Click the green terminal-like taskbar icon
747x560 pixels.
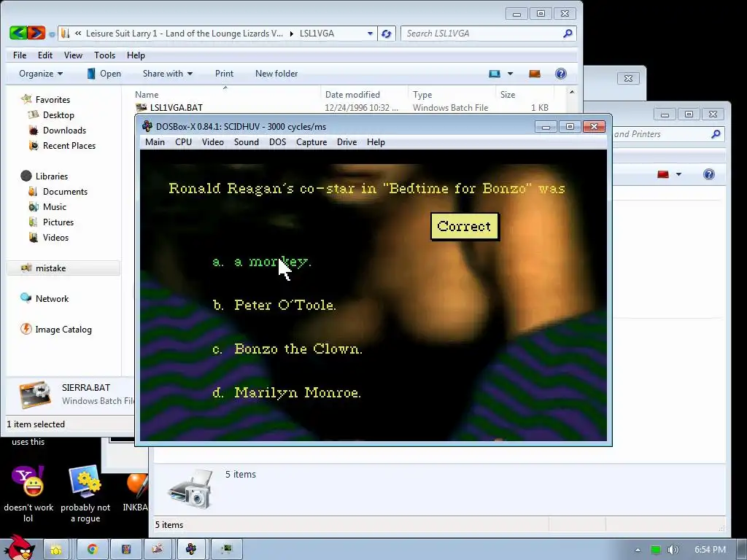(x=226, y=549)
